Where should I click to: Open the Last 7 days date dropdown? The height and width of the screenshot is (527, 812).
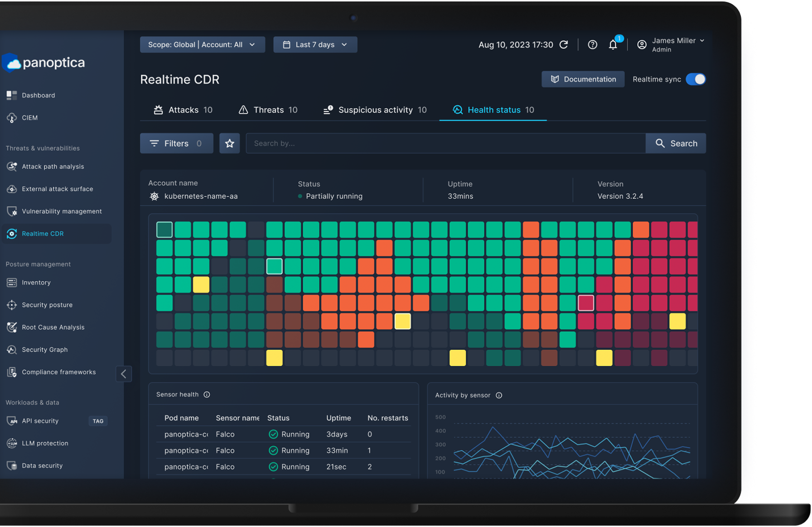pos(315,44)
